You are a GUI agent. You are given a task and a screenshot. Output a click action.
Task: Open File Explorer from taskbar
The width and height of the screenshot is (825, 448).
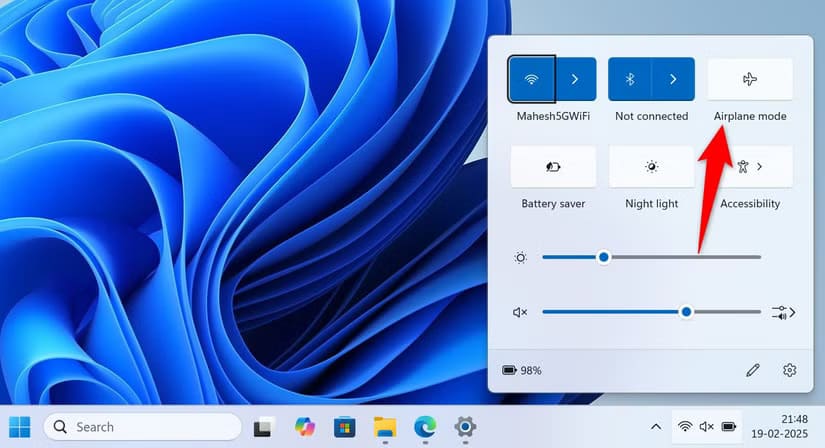(x=385, y=427)
